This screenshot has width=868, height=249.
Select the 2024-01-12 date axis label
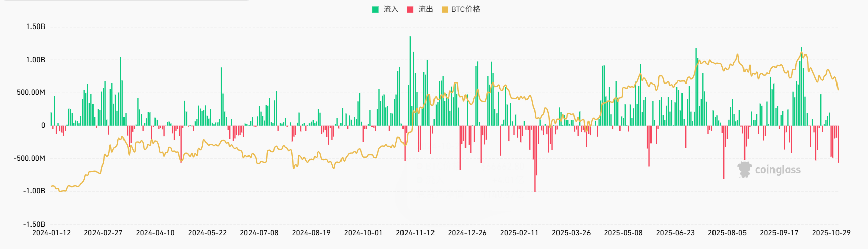click(51, 233)
